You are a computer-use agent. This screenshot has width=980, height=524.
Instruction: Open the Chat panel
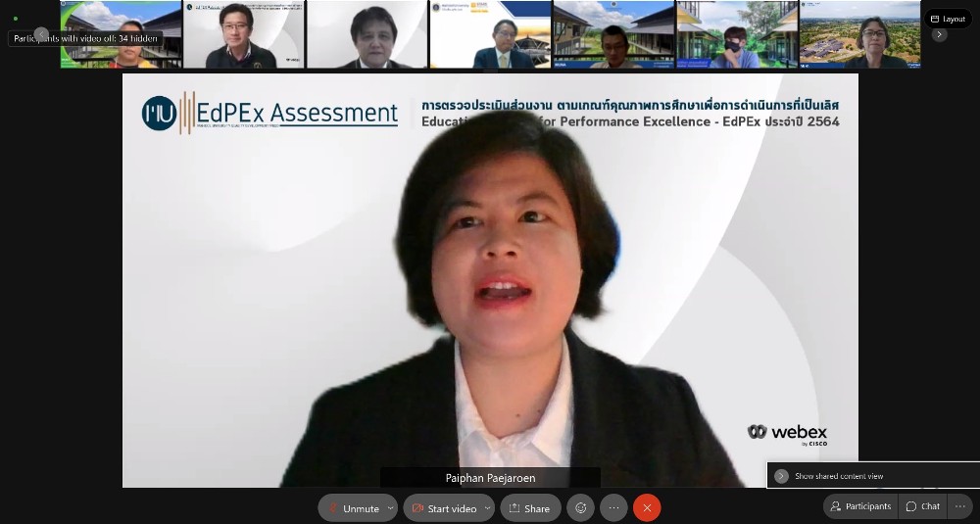[x=922, y=506]
